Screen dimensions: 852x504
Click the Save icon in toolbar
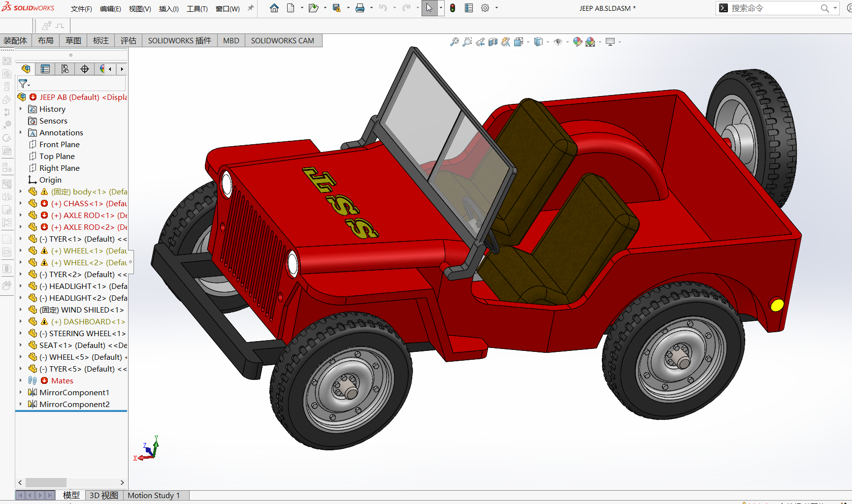[x=337, y=8]
